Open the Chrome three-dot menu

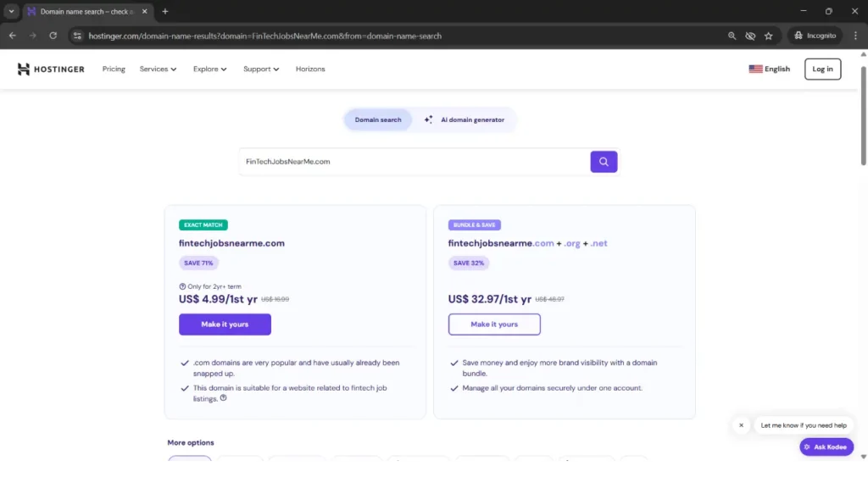click(x=855, y=36)
